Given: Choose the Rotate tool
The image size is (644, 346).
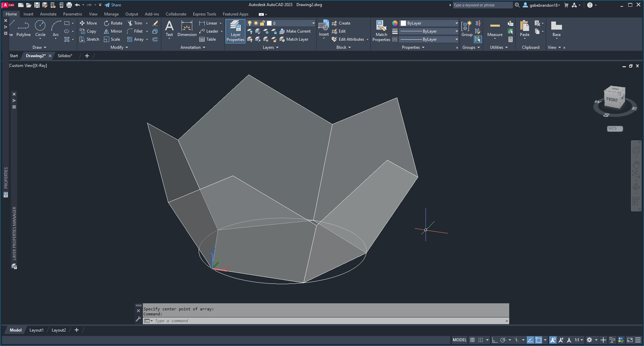Looking at the screenshot, I should tap(113, 23).
